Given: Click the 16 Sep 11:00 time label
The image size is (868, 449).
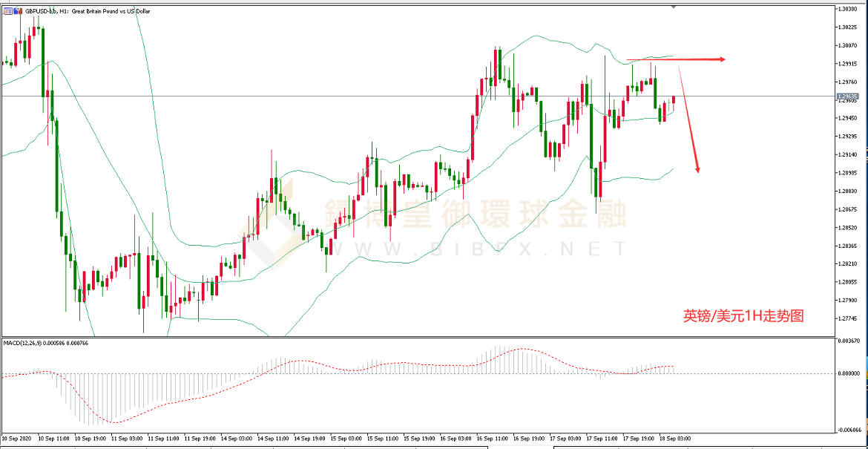Looking at the screenshot, I should point(492,439).
